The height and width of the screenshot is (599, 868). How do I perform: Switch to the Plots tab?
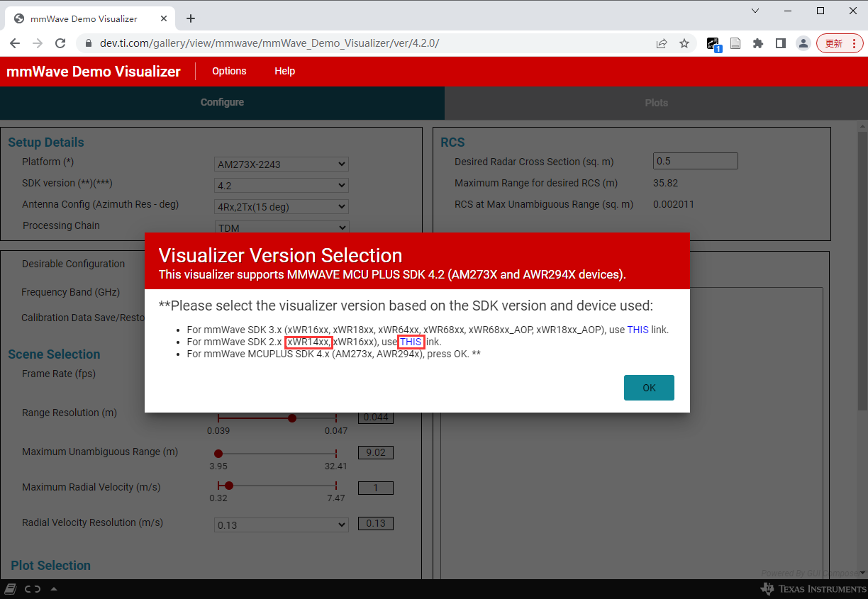tap(656, 103)
